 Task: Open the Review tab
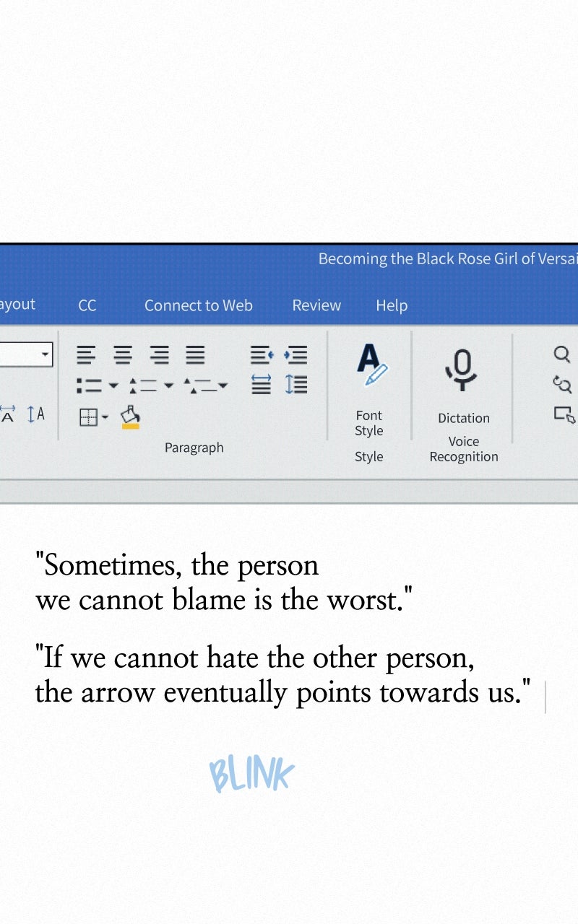[x=316, y=305]
